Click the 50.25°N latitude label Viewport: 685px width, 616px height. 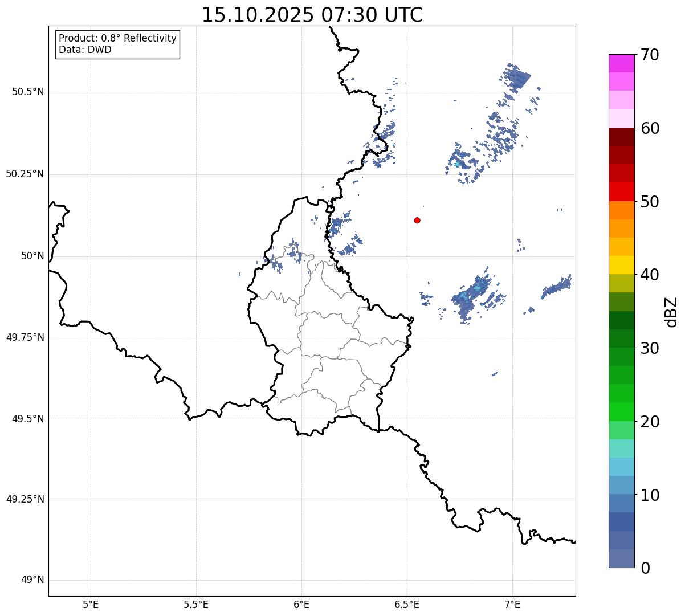point(25,174)
